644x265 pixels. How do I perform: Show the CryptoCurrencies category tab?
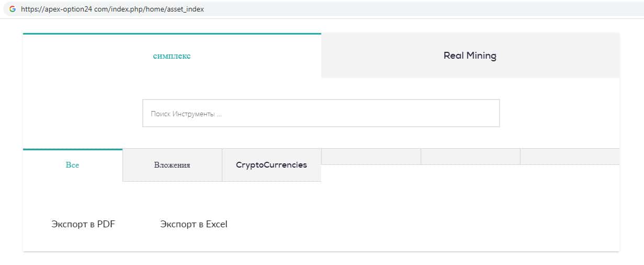tap(271, 165)
